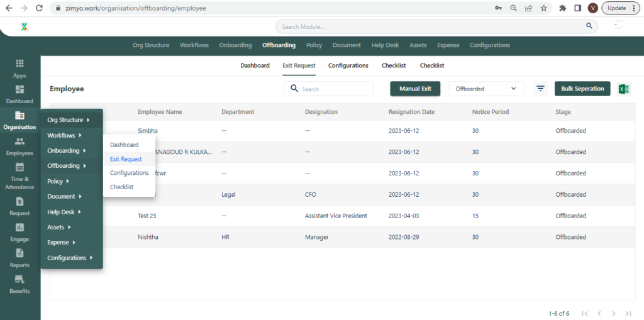
Task: Switch to the Dashboard sub-tab
Action: [255, 65]
